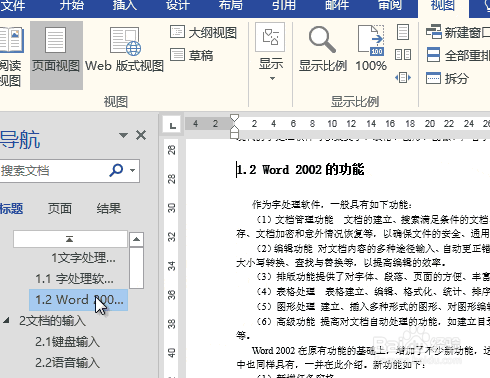Open a new window (新建窗口)
Viewport: 490px width, 378px height.
point(458,32)
